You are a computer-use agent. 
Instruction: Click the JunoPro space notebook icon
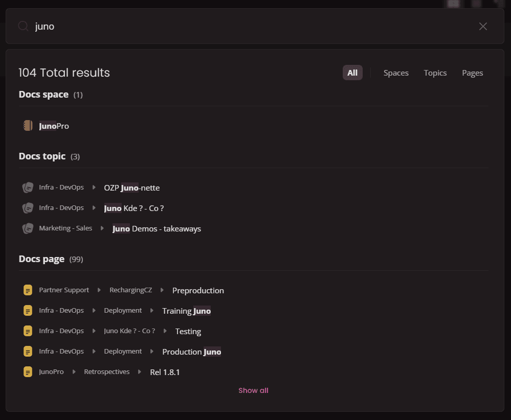(x=28, y=125)
